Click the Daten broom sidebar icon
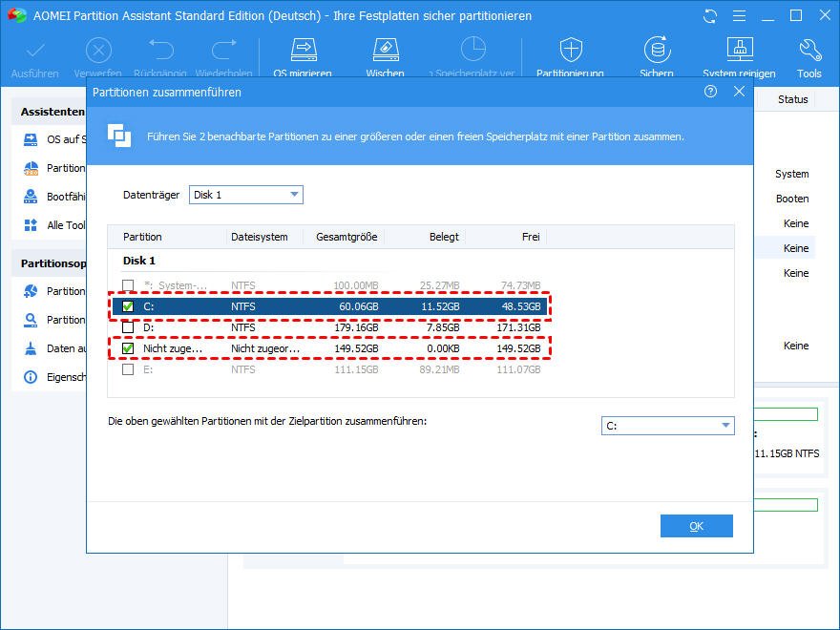Screen dimensions: 840x630 coord(31,348)
